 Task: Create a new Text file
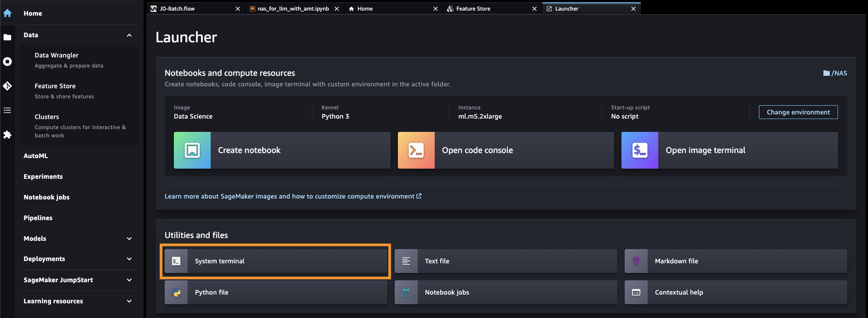506,261
